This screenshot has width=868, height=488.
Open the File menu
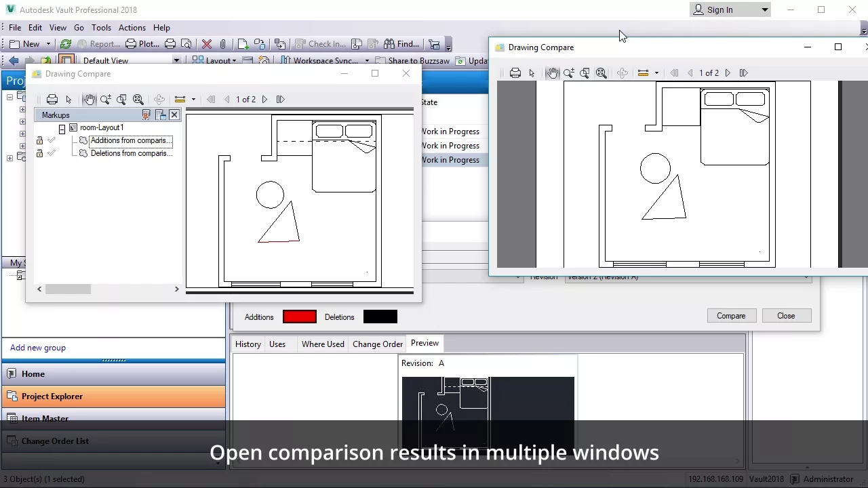pyautogui.click(x=15, y=28)
